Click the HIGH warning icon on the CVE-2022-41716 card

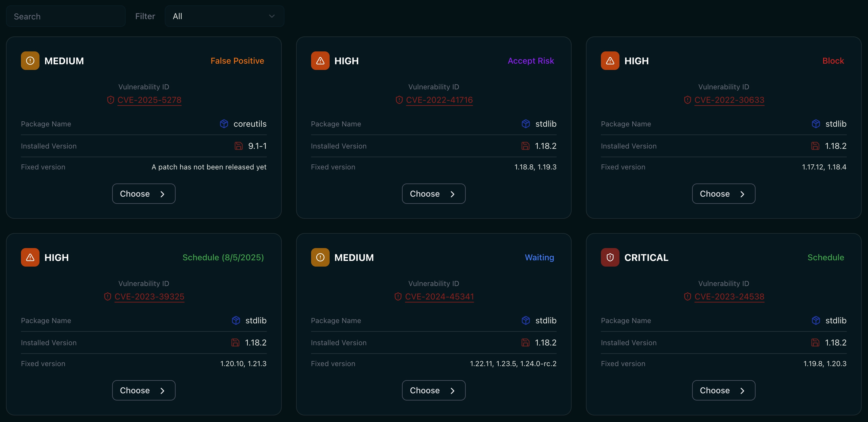click(320, 61)
